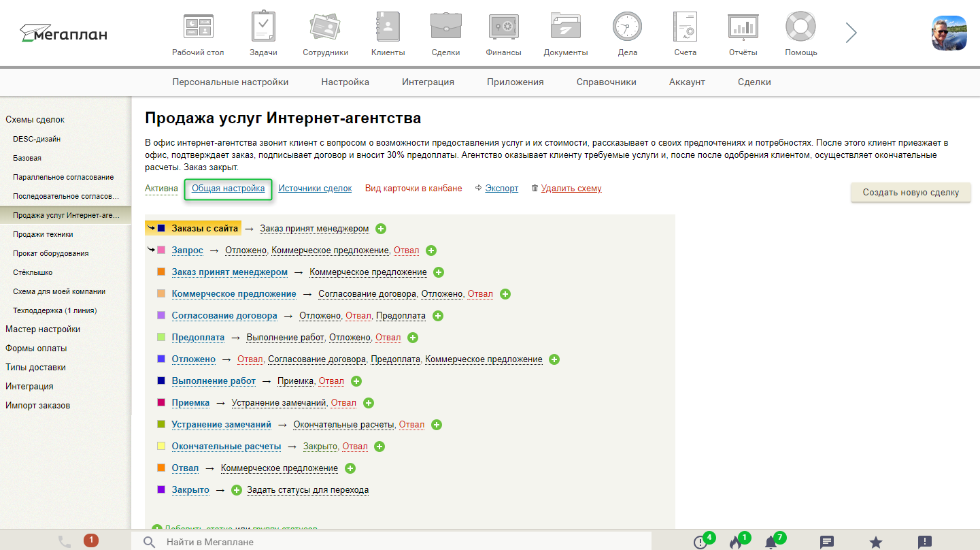Image resolution: width=980 pixels, height=550 pixels.
Task: Open the Отчёты chart icon
Action: [743, 28]
